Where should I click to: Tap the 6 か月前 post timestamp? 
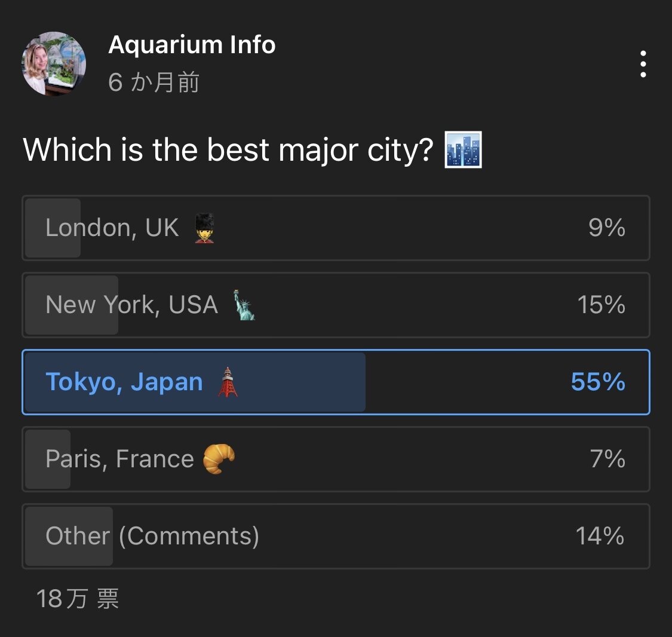click(154, 82)
